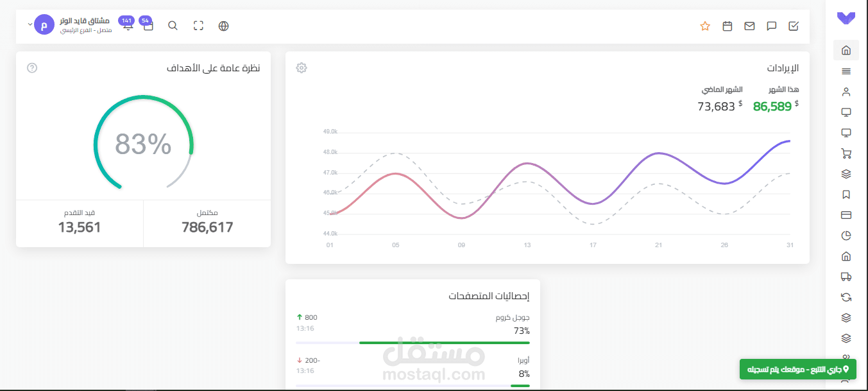Click the قيد التقدم label
Viewport: 868px width, 391px height.
pos(80,213)
